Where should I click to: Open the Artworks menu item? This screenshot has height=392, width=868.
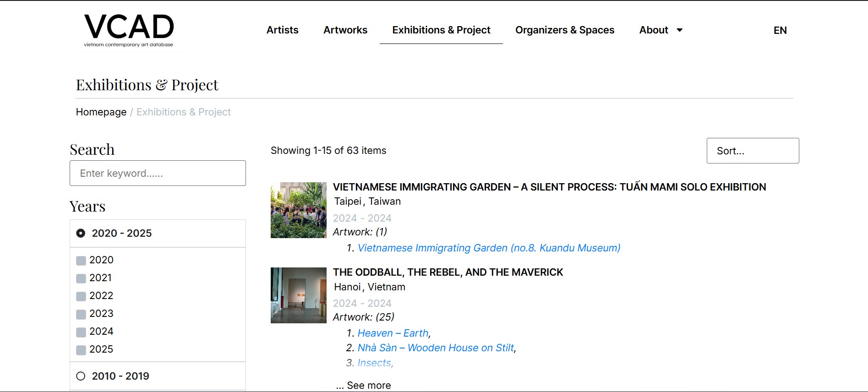[x=345, y=30]
